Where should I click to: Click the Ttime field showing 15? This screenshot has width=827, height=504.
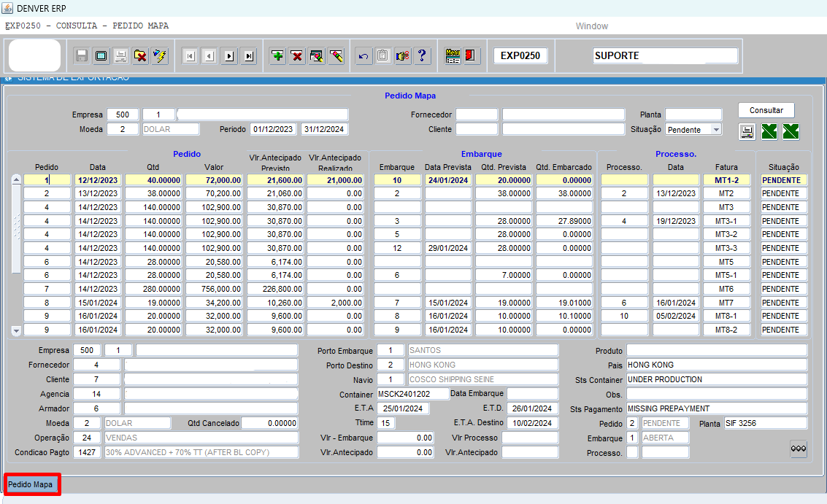385,423
